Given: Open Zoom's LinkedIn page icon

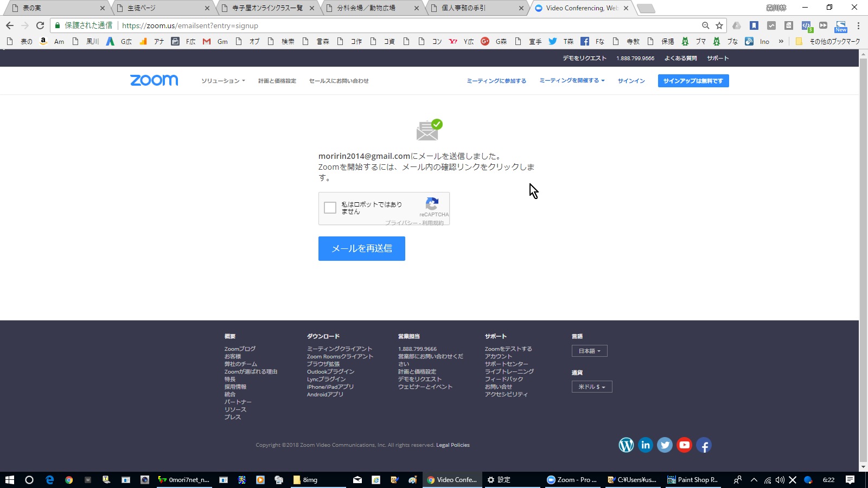Looking at the screenshot, I should (645, 445).
